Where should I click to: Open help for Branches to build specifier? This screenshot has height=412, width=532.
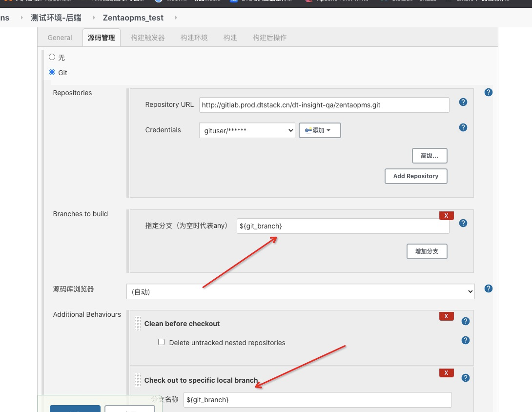[463, 223]
